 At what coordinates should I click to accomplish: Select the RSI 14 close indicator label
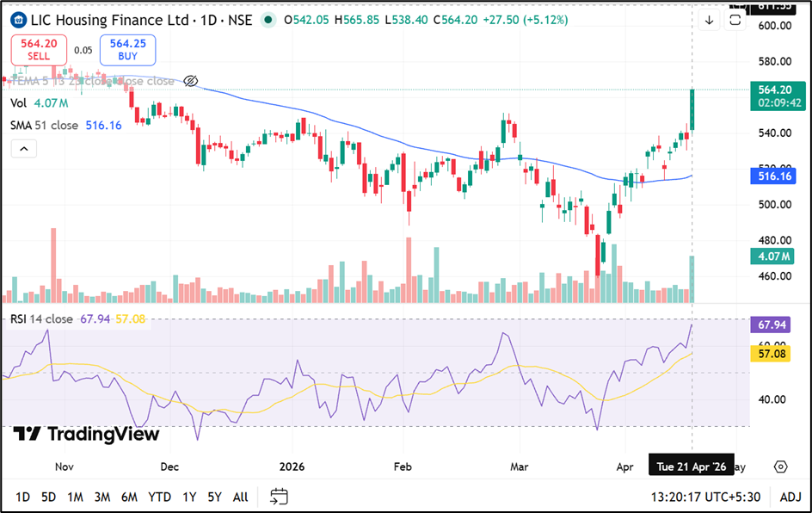click(x=41, y=319)
